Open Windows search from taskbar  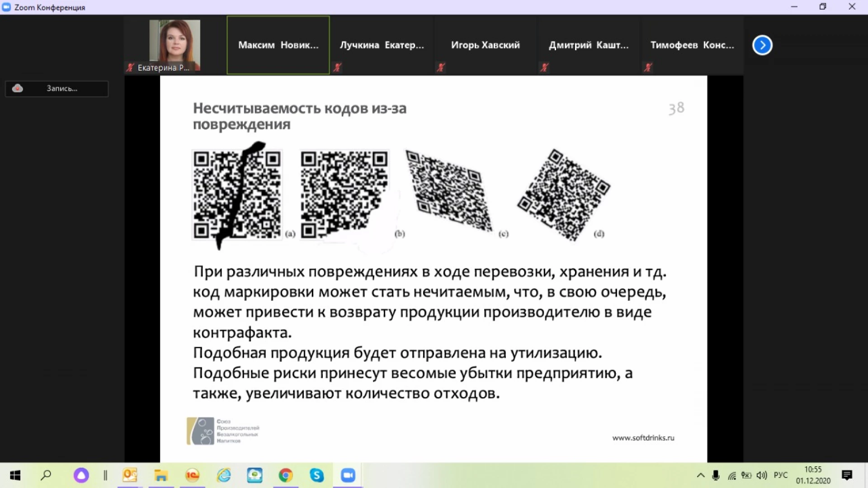click(46, 475)
